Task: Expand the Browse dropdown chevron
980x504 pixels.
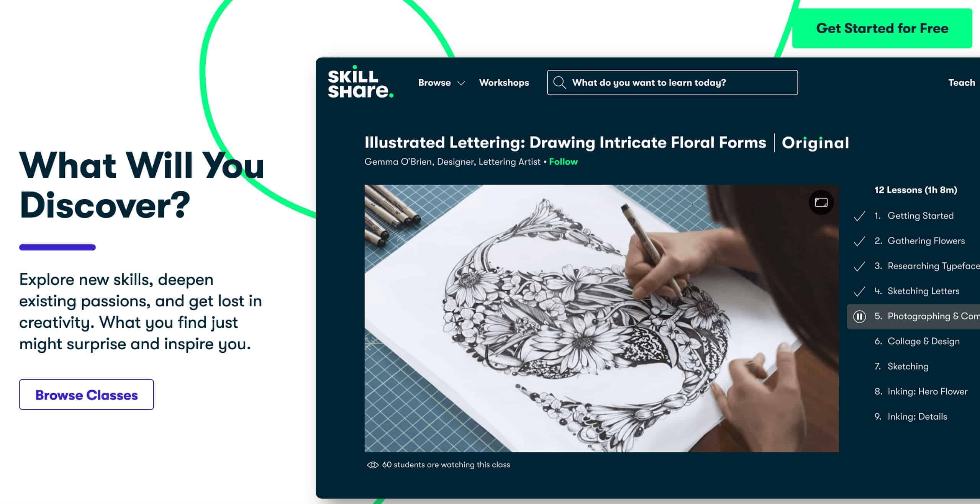Action: click(x=461, y=83)
